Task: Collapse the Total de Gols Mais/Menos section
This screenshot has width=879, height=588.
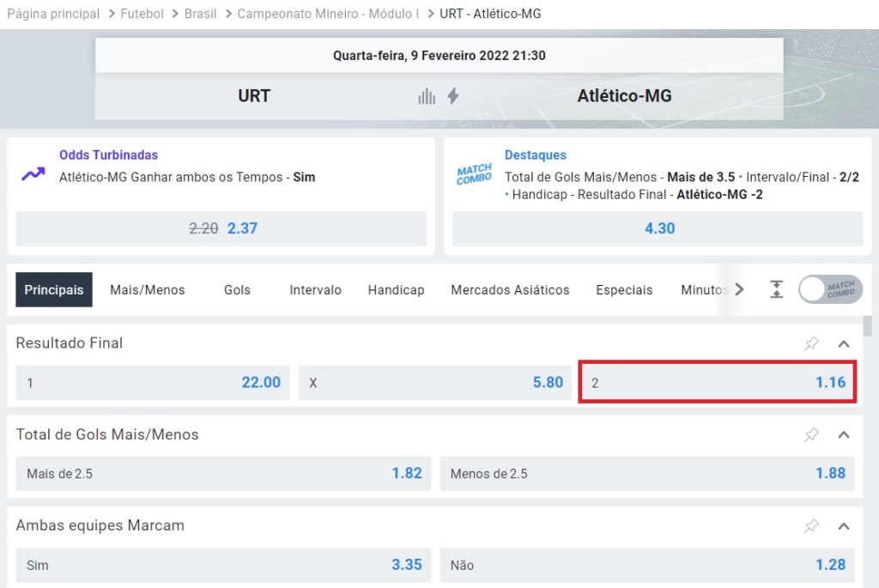Action: (844, 435)
